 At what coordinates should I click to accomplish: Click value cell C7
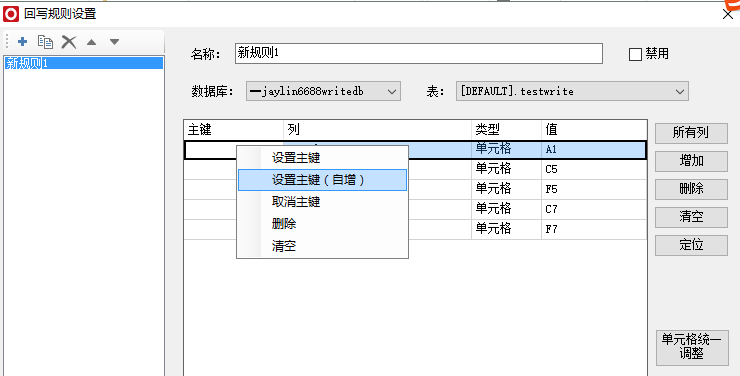click(x=594, y=209)
